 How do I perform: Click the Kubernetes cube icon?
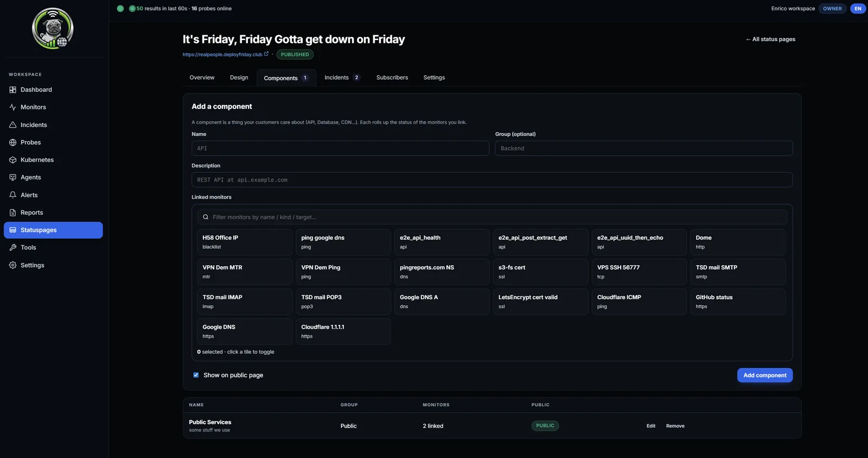pyautogui.click(x=12, y=160)
